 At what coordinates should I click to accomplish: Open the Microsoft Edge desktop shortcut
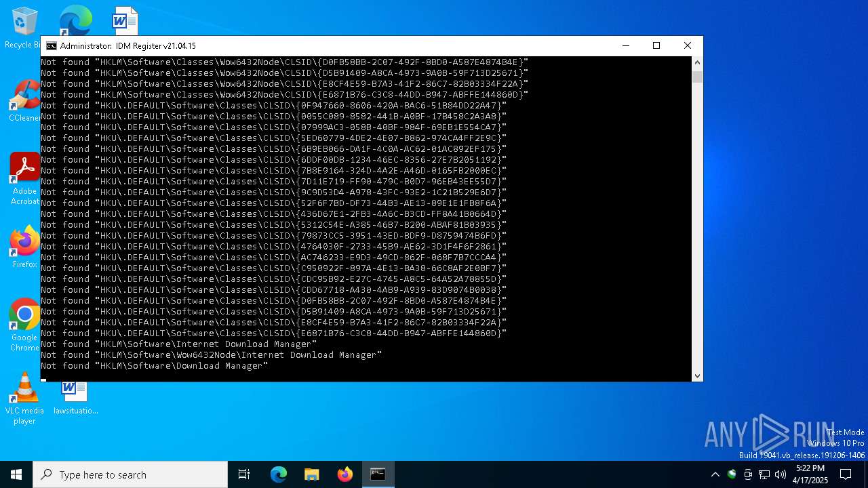tap(75, 20)
